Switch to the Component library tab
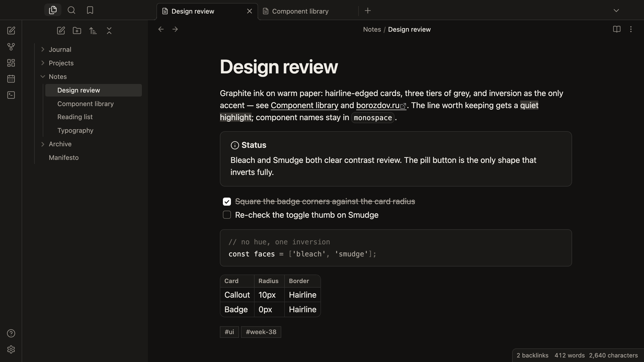The height and width of the screenshot is (362, 644). click(x=308, y=11)
